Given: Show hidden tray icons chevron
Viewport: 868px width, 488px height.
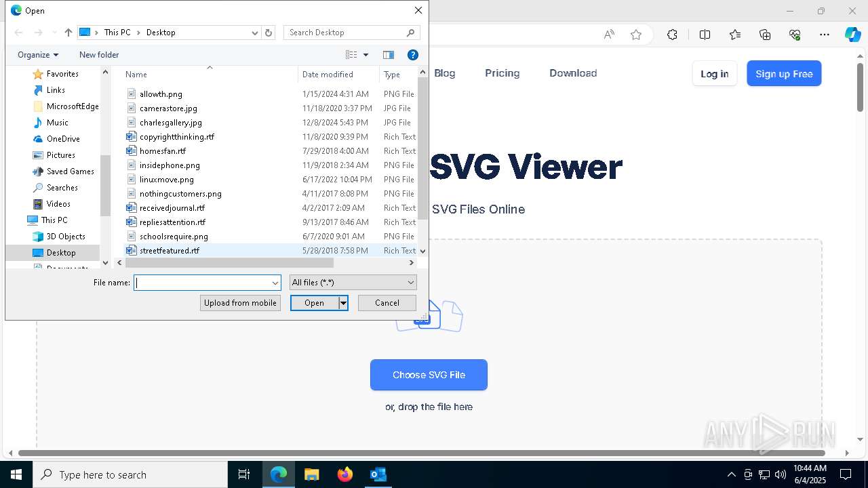Looking at the screenshot, I should pos(731,474).
